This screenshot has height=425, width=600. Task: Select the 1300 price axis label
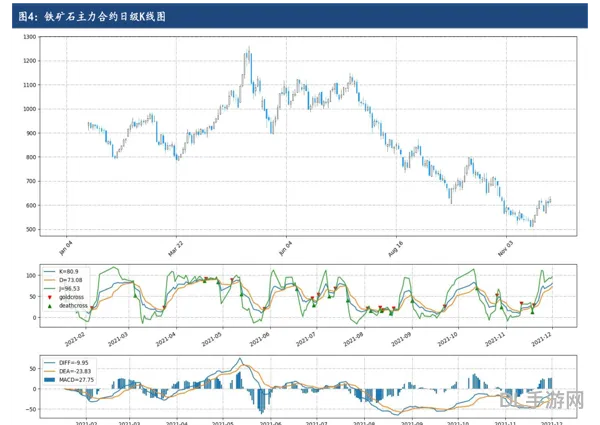tap(29, 37)
